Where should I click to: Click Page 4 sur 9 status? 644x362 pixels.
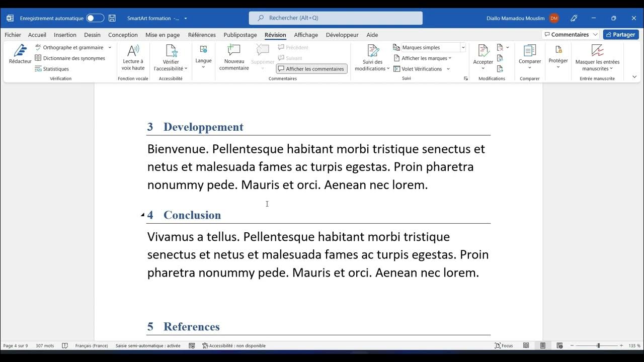16,346
